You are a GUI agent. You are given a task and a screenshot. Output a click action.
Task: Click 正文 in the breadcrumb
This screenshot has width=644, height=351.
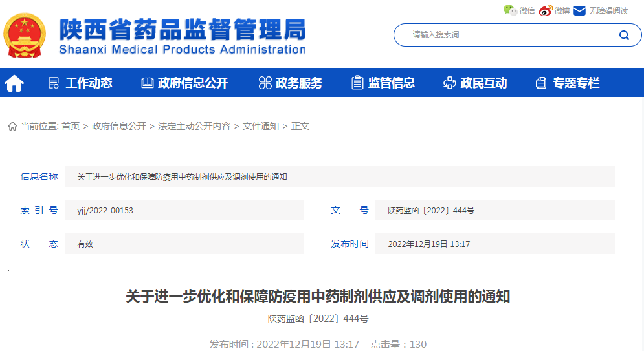(300, 126)
